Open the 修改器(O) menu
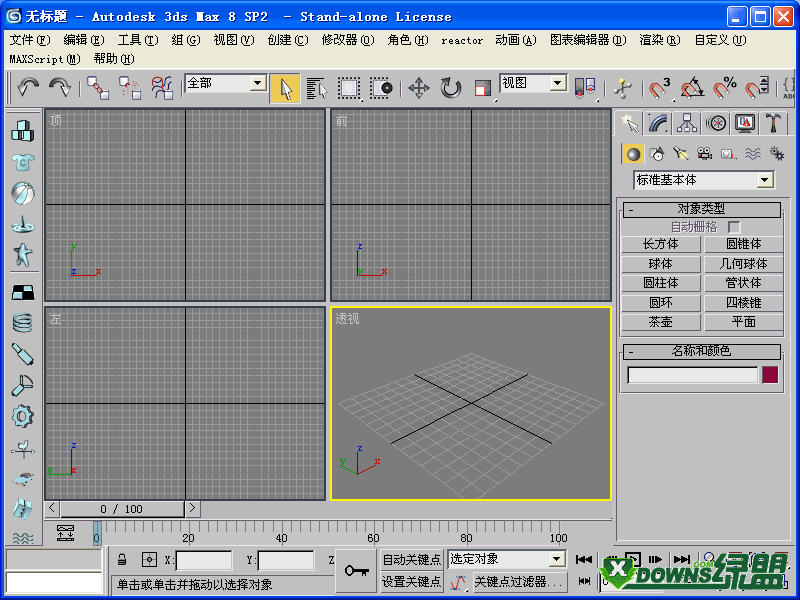This screenshot has height=600, width=800. tap(348, 40)
